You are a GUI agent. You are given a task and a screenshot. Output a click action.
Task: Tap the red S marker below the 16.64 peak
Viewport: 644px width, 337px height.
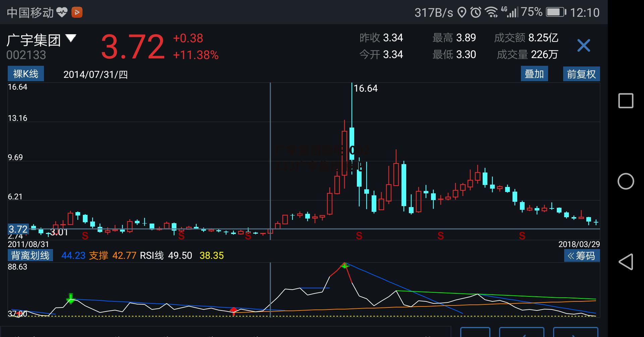click(x=359, y=236)
